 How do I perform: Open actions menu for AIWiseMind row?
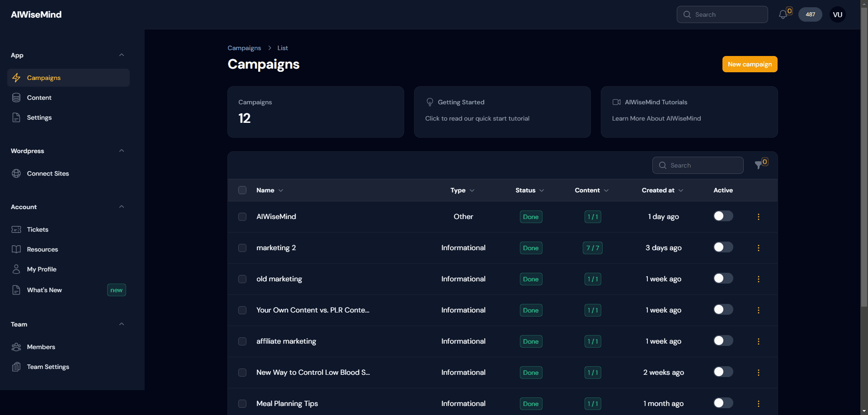pyautogui.click(x=759, y=217)
